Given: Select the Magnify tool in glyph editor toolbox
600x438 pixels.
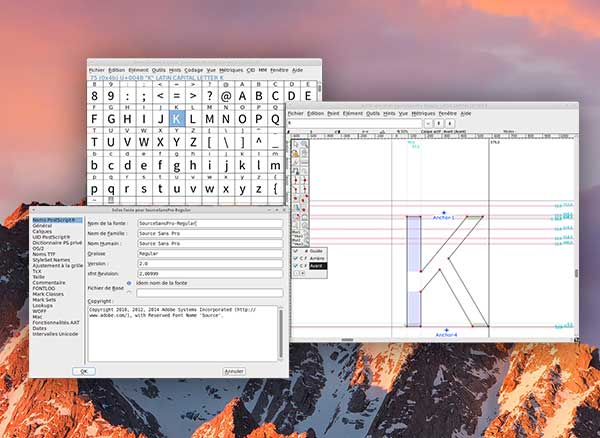Looking at the screenshot, I should 304,144.
